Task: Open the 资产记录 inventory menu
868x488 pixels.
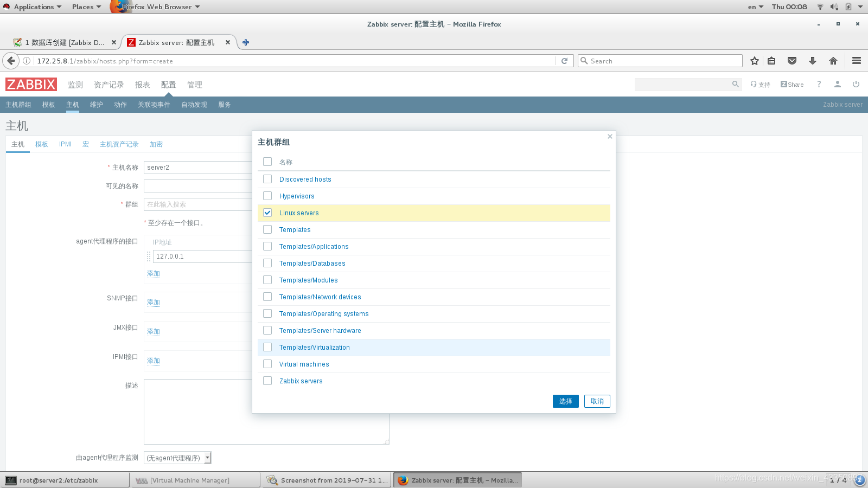Action: (109, 85)
